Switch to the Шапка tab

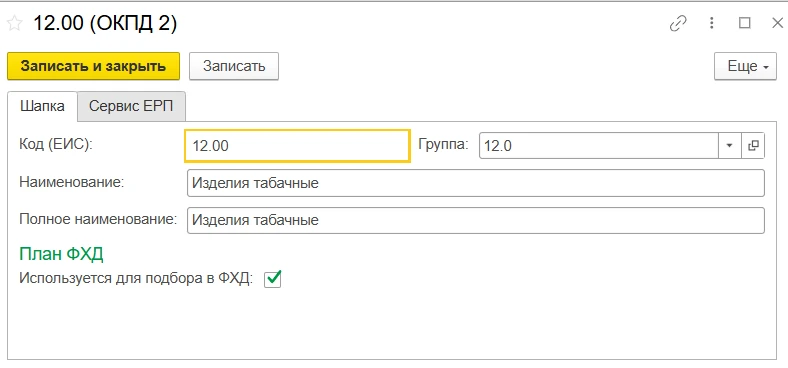tap(42, 106)
